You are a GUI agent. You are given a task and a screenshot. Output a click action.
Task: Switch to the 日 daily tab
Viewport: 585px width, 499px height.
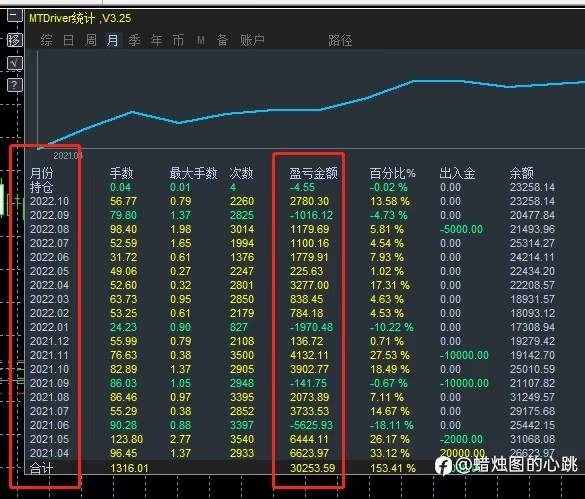(x=68, y=40)
